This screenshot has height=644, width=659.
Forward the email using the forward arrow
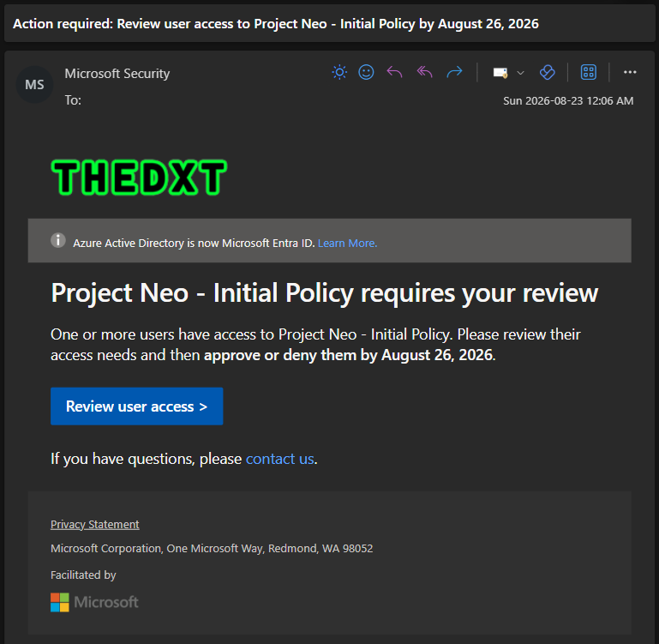tap(454, 72)
